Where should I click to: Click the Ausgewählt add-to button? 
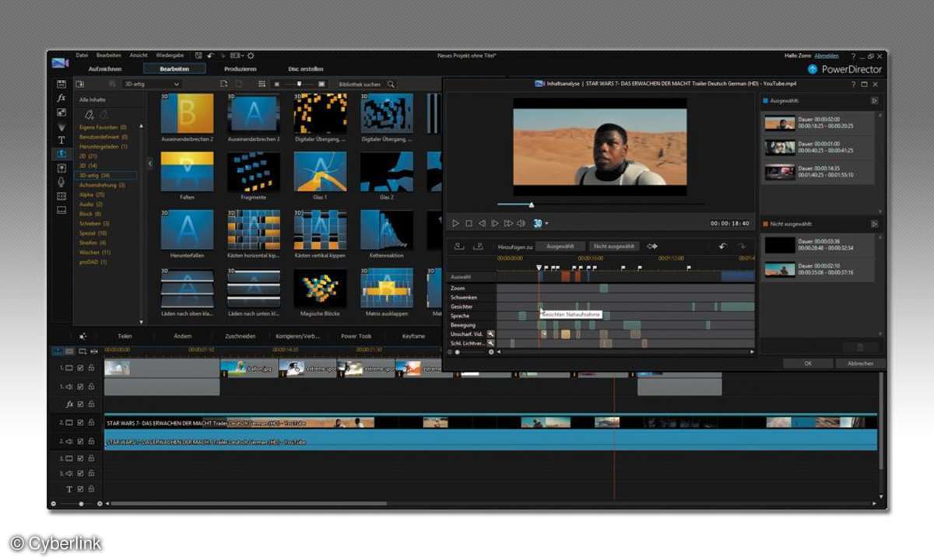point(560,246)
